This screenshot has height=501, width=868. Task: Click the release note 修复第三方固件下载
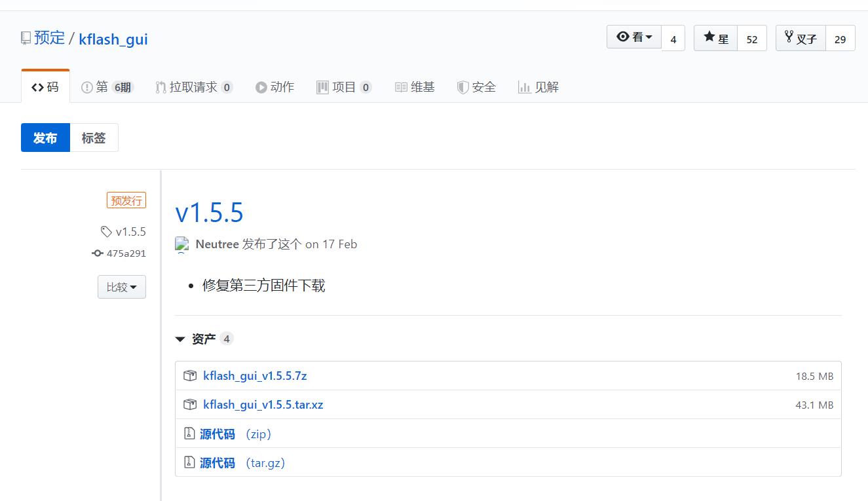263,286
